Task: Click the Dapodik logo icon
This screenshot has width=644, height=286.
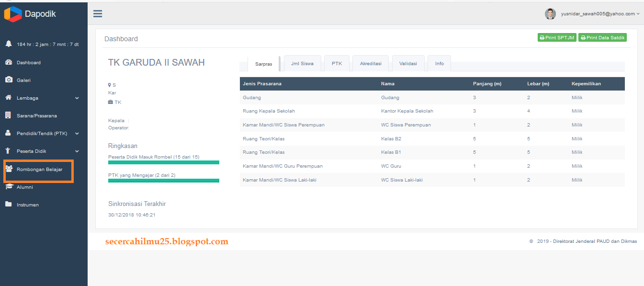Action: (13, 14)
